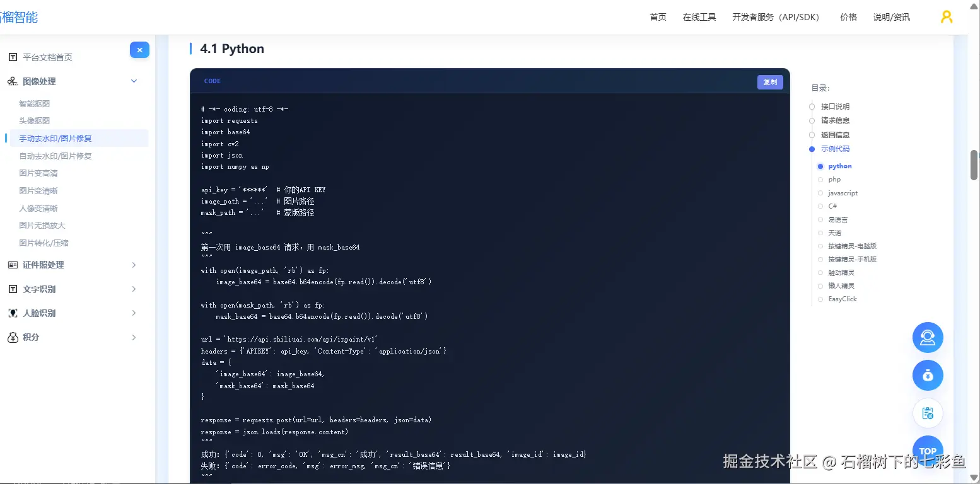980x484 pixels.
Task: Jump to 请求信息 in the table of contents
Action: click(835, 120)
